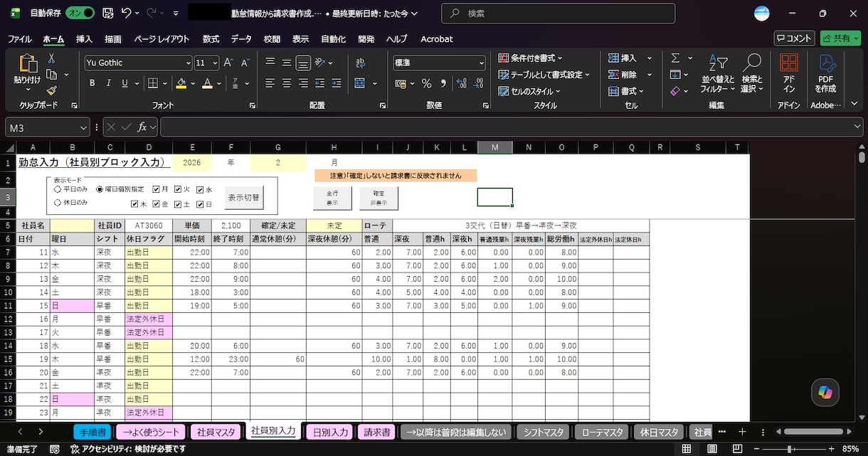Click the Cut scissors icon
The width and height of the screenshot is (868, 456).
coord(52,58)
